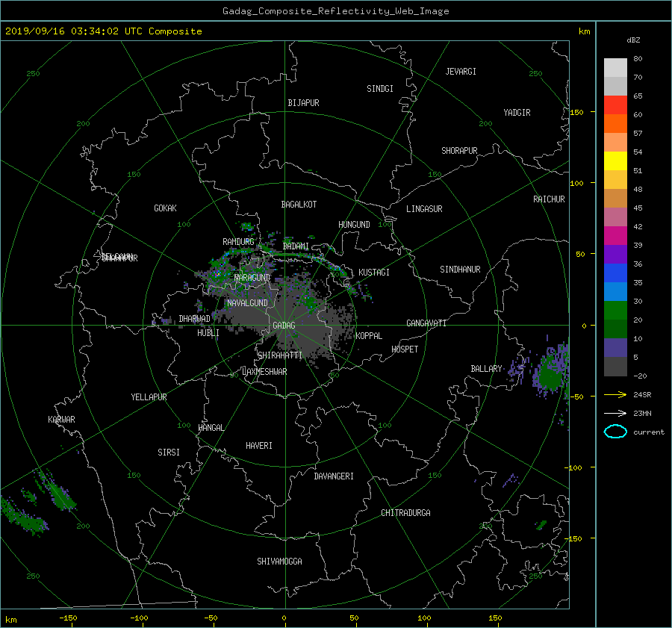Click the white 23MN arrow icon

click(615, 413)
